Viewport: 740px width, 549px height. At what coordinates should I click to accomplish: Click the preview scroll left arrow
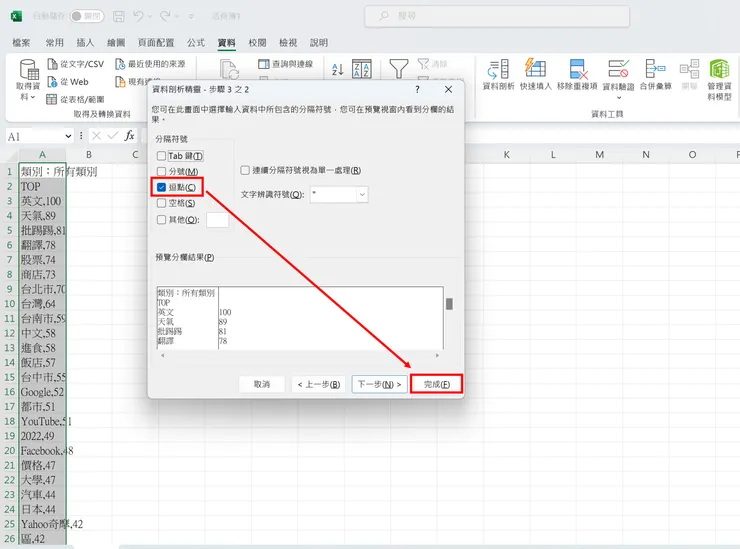point(163,355)
